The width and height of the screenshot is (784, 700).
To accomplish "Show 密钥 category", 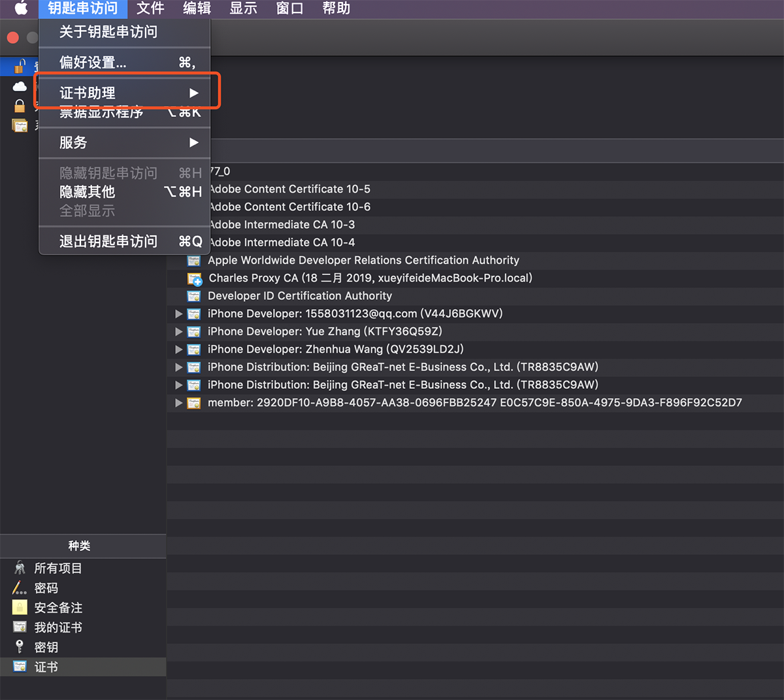I will [x=83, y=646].
